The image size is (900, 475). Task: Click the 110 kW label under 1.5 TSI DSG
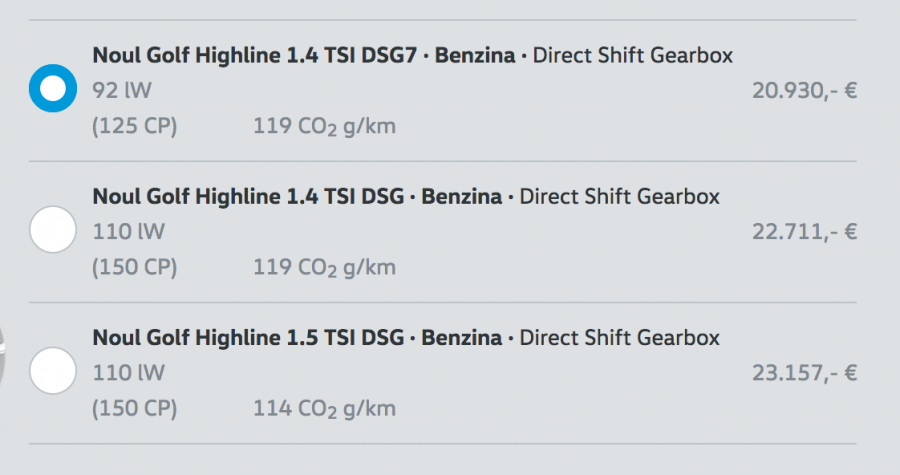tap(128, 374)
